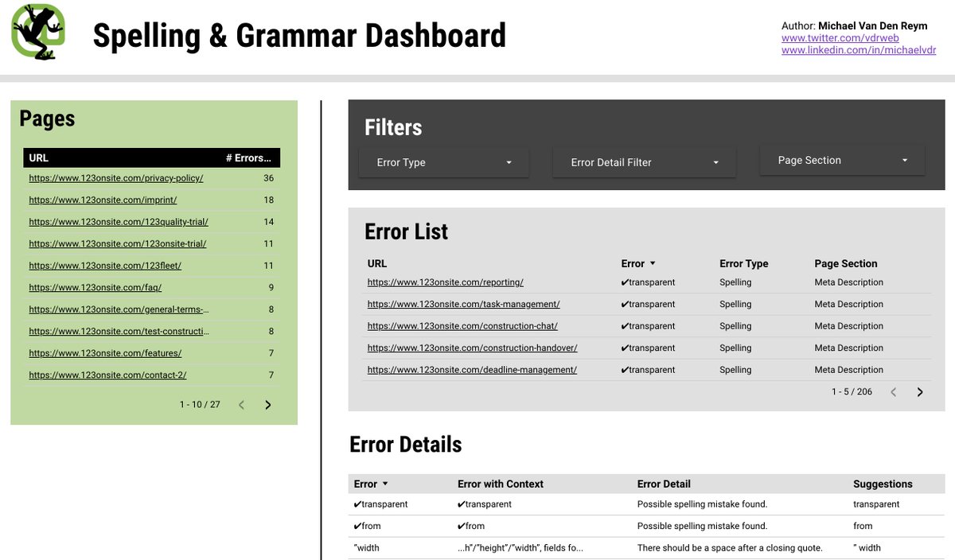Select 'space after a closing quote' detail

click(730, 547)
